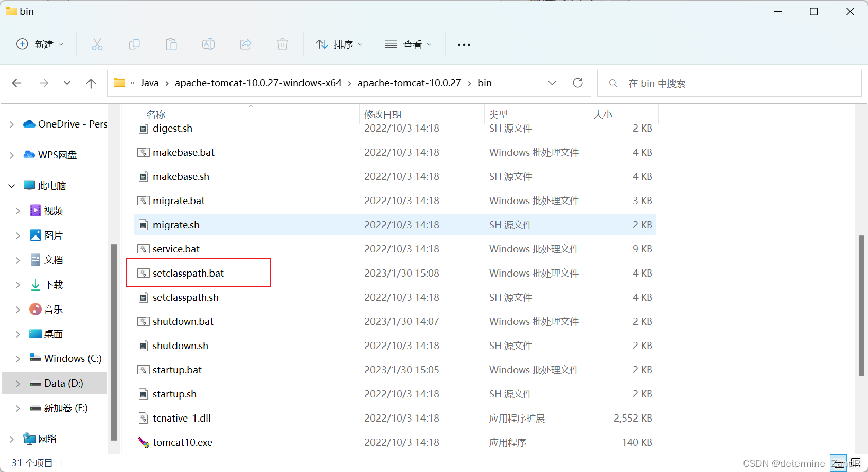Go back with the left arrow

17,83
